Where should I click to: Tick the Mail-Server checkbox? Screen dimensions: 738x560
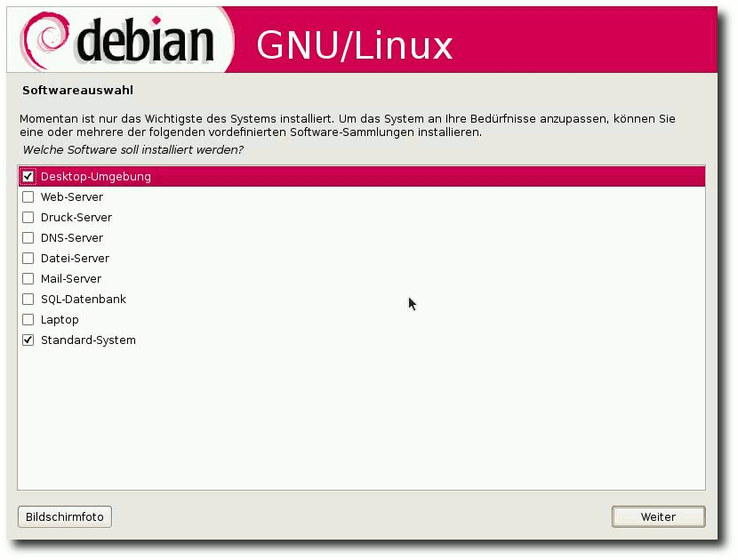(28, 278)
